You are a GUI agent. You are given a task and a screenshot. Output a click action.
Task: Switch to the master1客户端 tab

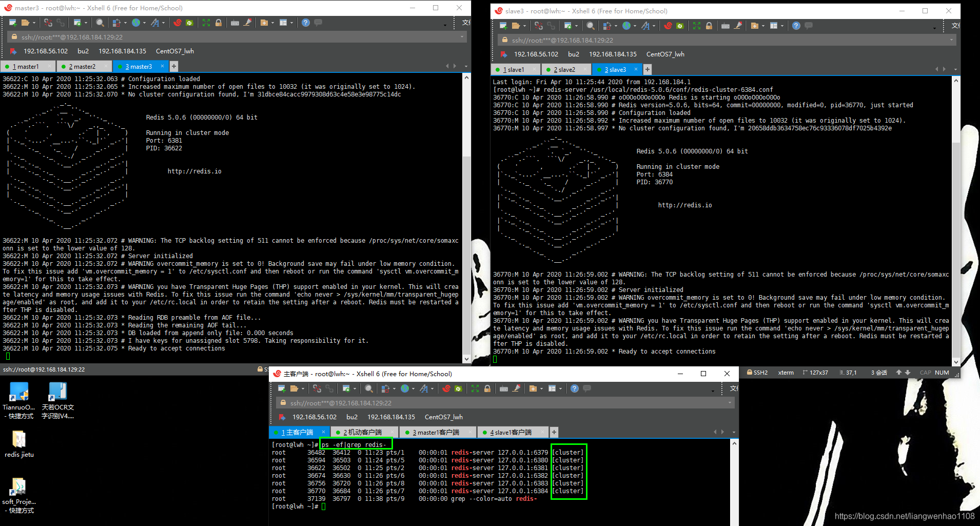(437, 432)
